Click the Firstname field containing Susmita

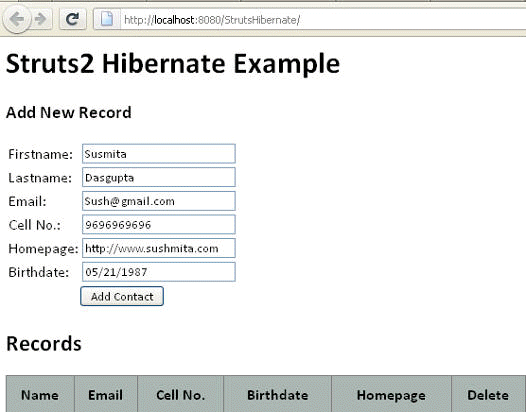tap(159, 154)
